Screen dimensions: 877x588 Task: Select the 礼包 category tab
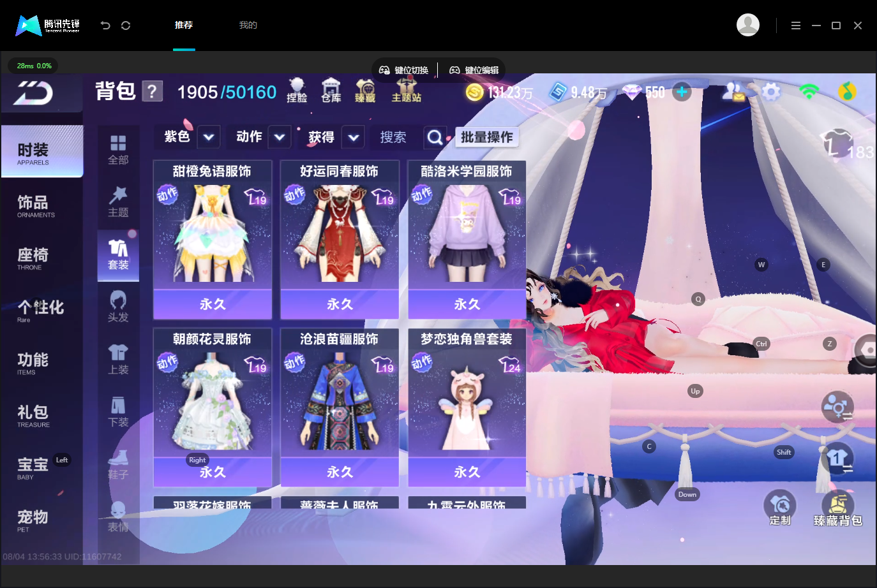click(42, 415)
